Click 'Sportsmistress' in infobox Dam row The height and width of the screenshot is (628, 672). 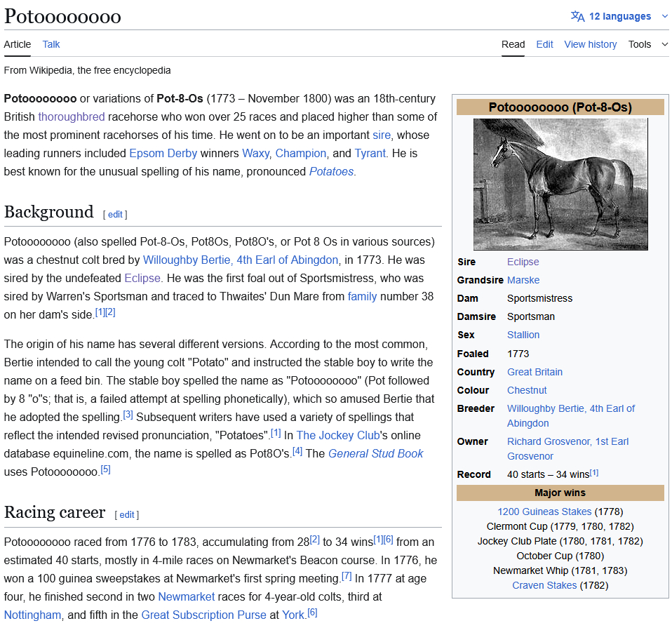click(x=539, y=298)
